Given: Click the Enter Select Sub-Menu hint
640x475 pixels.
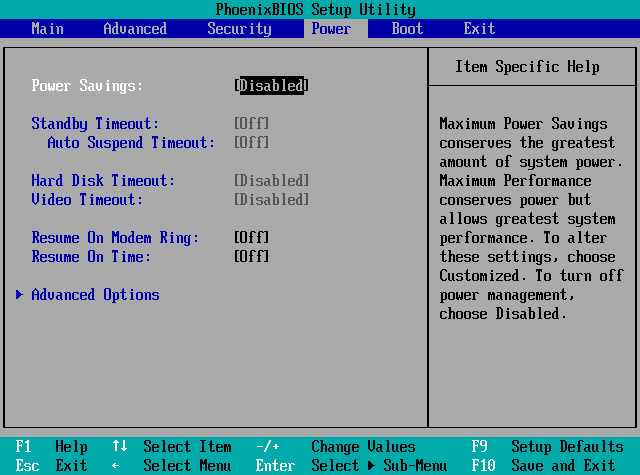Looking at the screenshot, I should tap(351, 466).
